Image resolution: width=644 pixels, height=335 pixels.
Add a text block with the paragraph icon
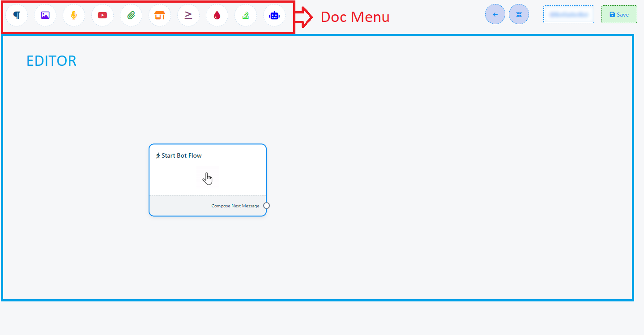17,15
